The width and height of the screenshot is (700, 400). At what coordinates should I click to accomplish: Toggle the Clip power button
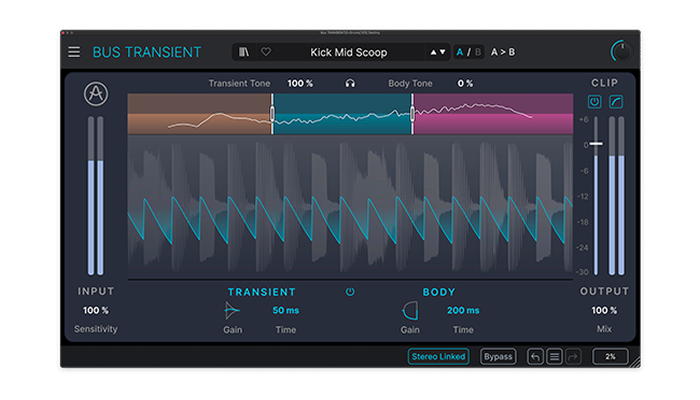(x=595, y=102)
